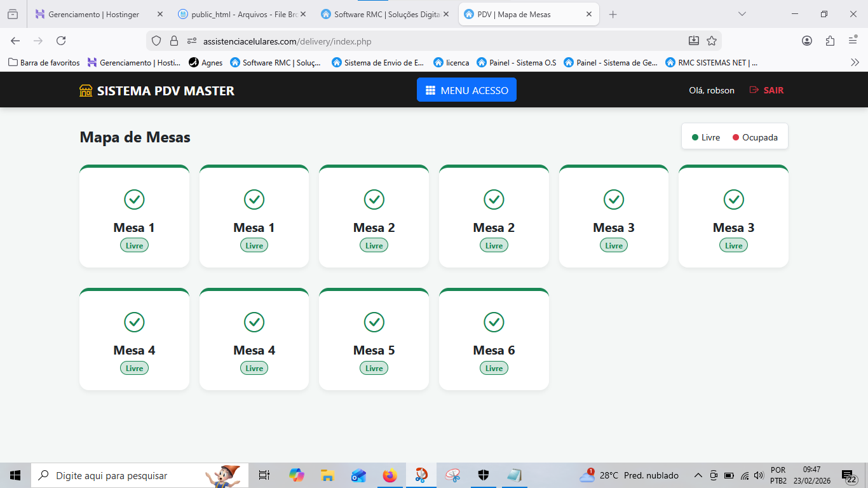This screenshot has width=868, height=488.
Task: Open the MENU ACESSO button
Action: coord(466,90)
